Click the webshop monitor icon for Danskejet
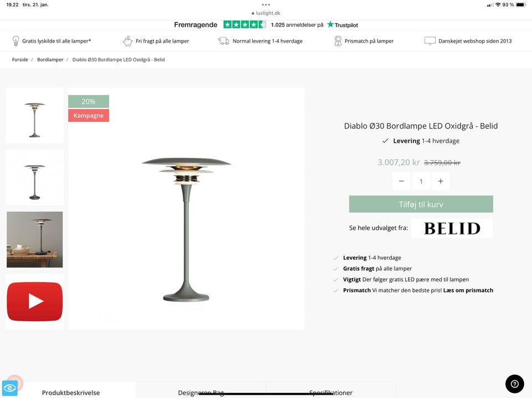The height and width of the screenshot is (398, 532). [x=430, y=40]
